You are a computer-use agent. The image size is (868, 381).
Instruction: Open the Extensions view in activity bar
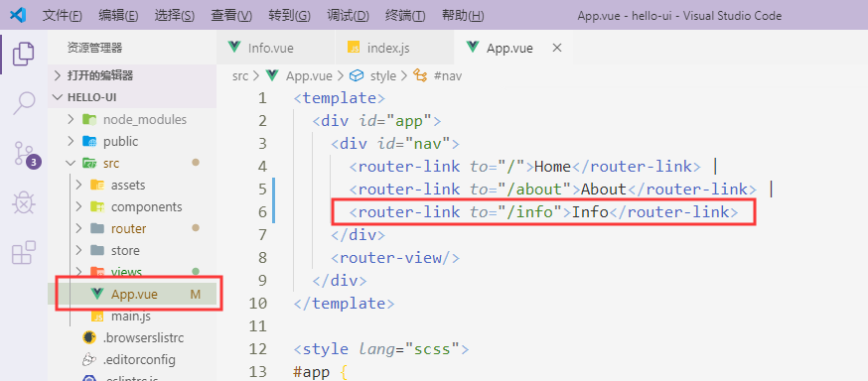coord(23,253)
